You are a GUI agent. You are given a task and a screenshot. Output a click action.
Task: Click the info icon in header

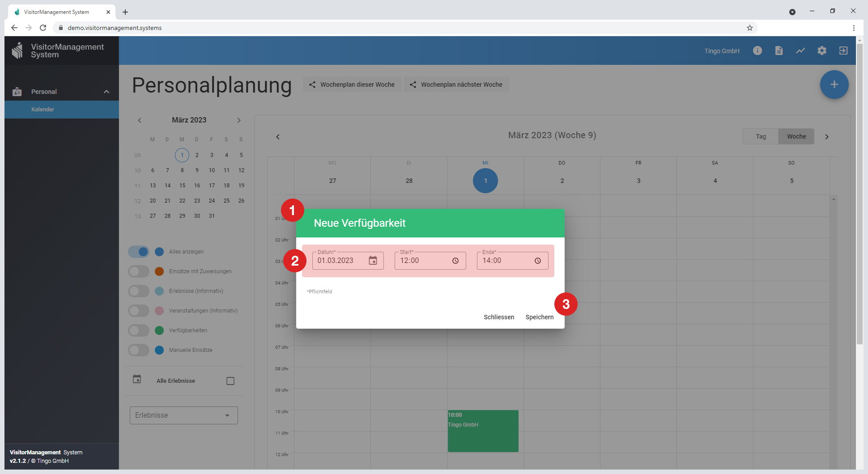(757, 51)
